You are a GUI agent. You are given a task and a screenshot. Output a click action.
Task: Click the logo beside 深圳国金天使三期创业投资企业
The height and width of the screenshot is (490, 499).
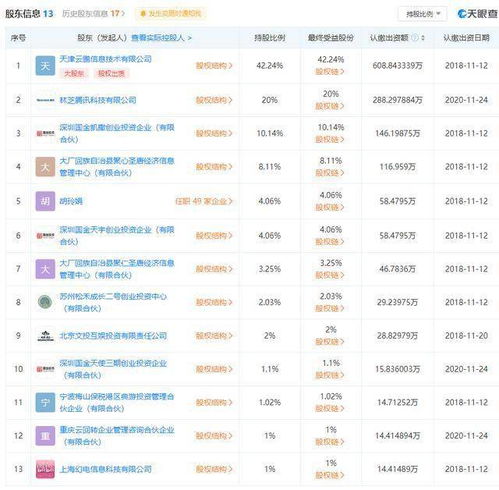[45, 369]
